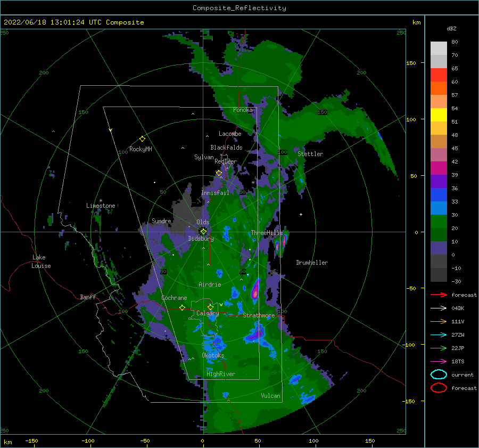Click the Stettler city label
479x448 pixels.
coord(310,154)
